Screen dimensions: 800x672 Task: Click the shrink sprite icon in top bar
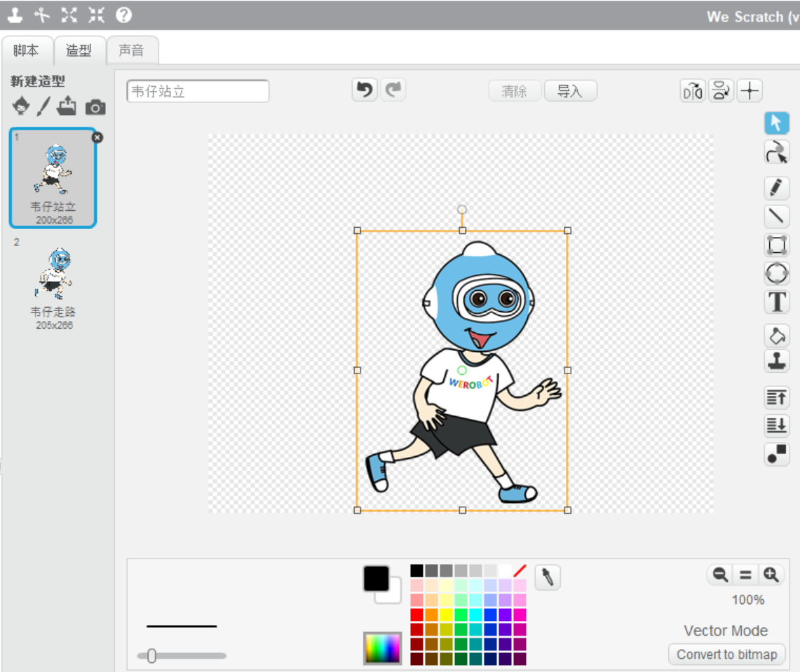(x=97, y=15)
